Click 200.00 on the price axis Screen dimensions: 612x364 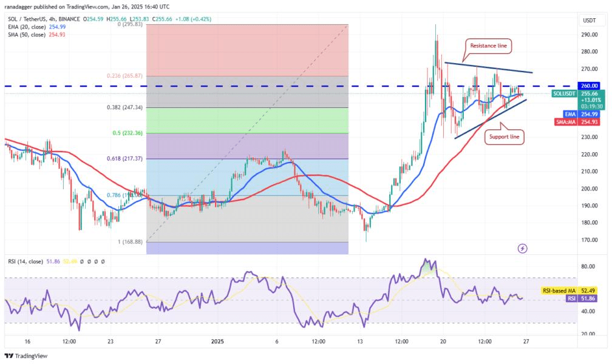(x=589, y=189)
